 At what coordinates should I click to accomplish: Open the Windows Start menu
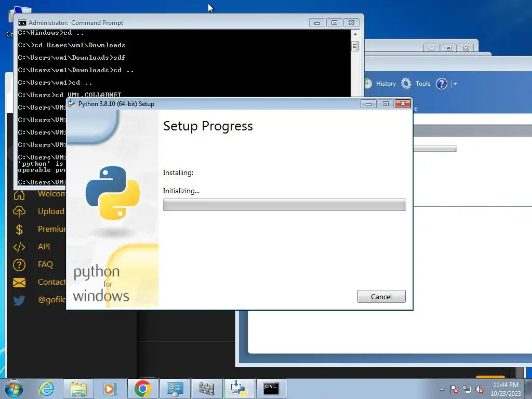pyautogui.click(x=14, y=389)
